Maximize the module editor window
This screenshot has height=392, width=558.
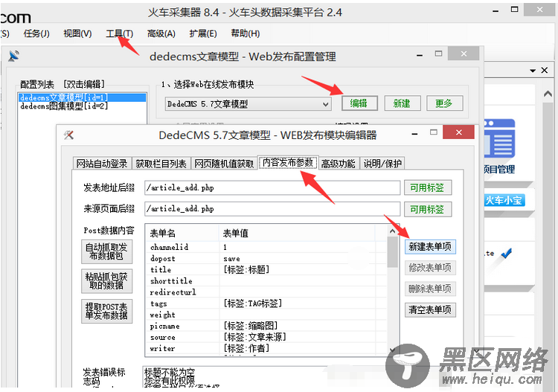[434, 132]
